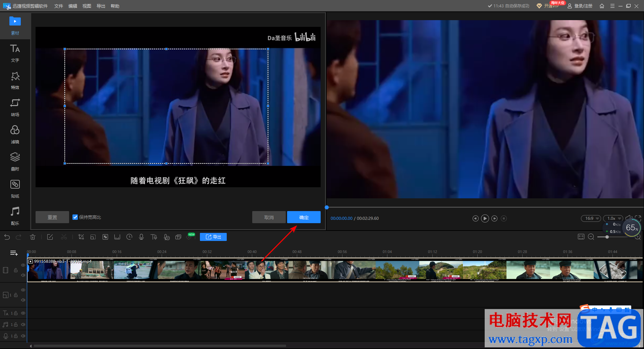
Task: Switch to the 特效 sidebar tab
Action: (x=15, y=81)
